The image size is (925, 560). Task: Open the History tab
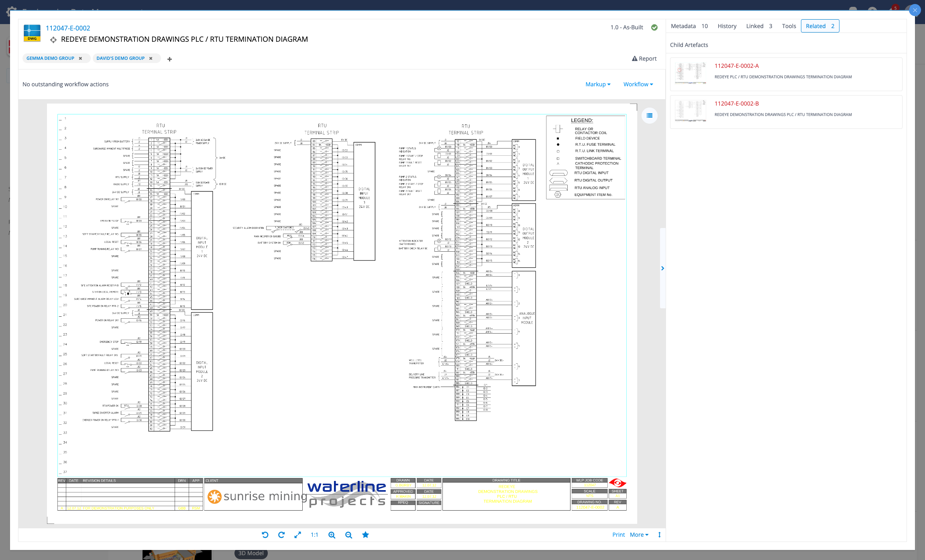pyautogui.click(x=727, y=26)
